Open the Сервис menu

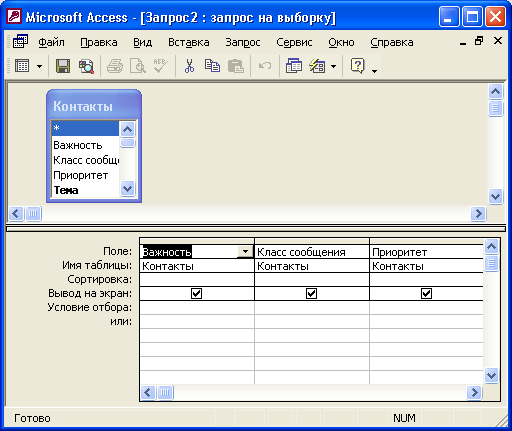click(x=294, y=42)
